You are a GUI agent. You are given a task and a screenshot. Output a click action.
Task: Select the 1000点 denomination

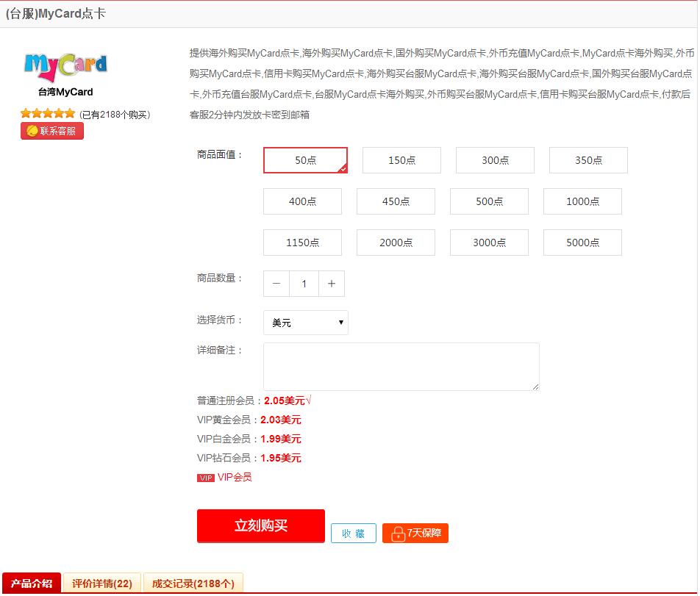[x=582, y=201]
